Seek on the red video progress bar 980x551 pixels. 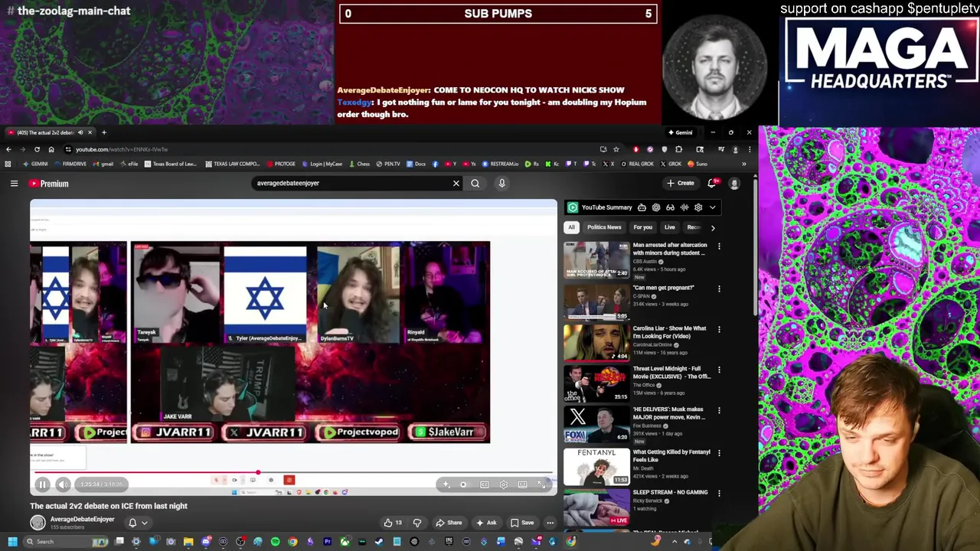(x=292, y=474)
